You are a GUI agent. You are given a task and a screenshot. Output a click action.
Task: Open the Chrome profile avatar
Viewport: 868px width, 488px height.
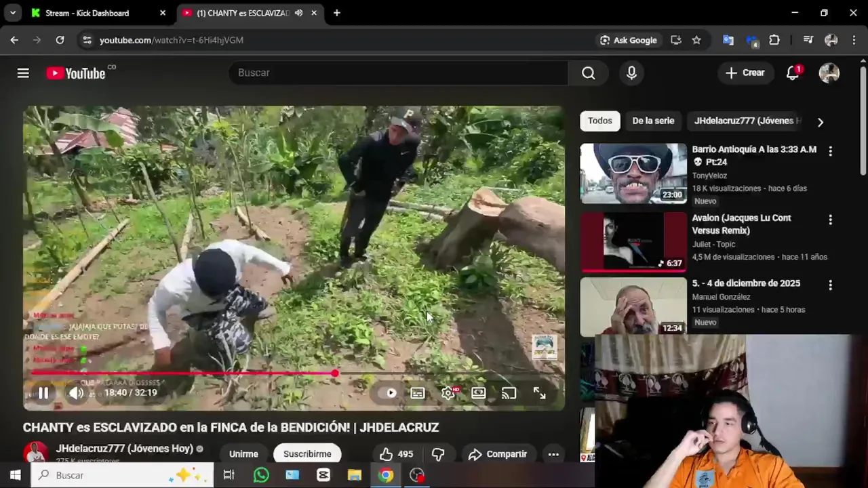(831, 40)
